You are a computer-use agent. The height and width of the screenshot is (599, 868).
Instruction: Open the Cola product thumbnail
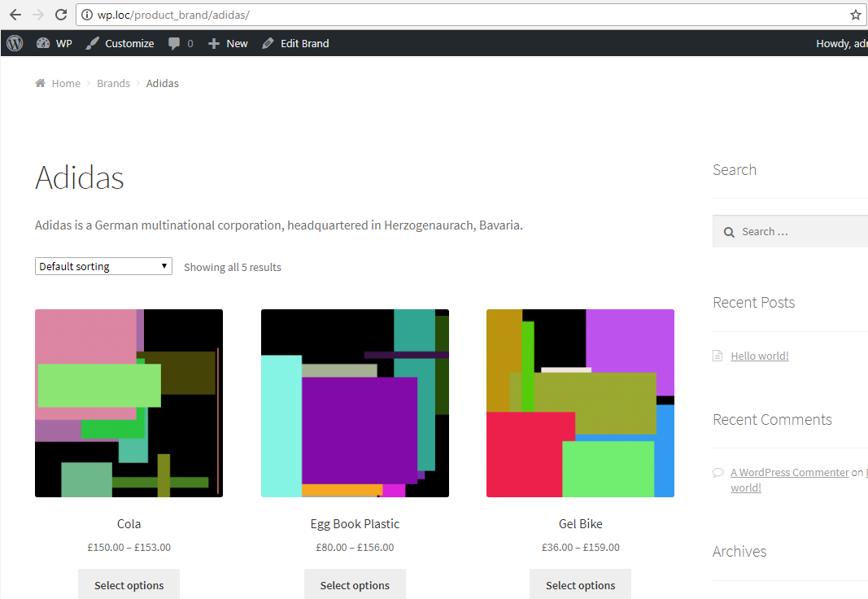129,403
